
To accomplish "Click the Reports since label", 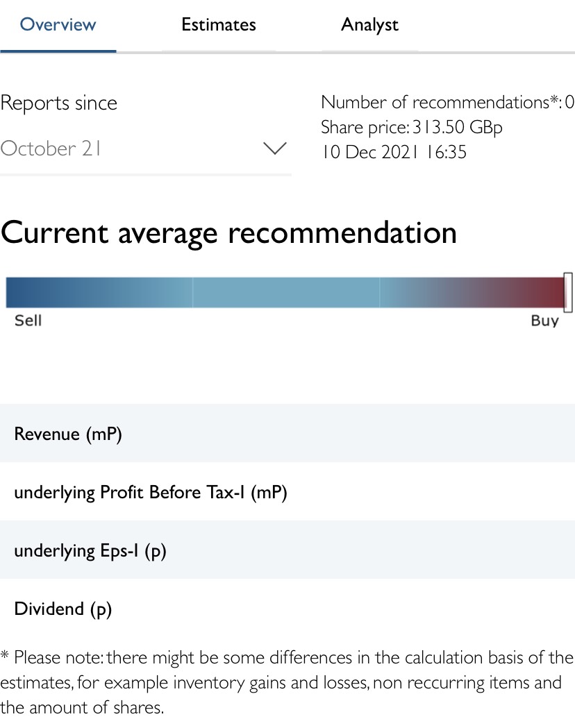I will tap(59, 103).
